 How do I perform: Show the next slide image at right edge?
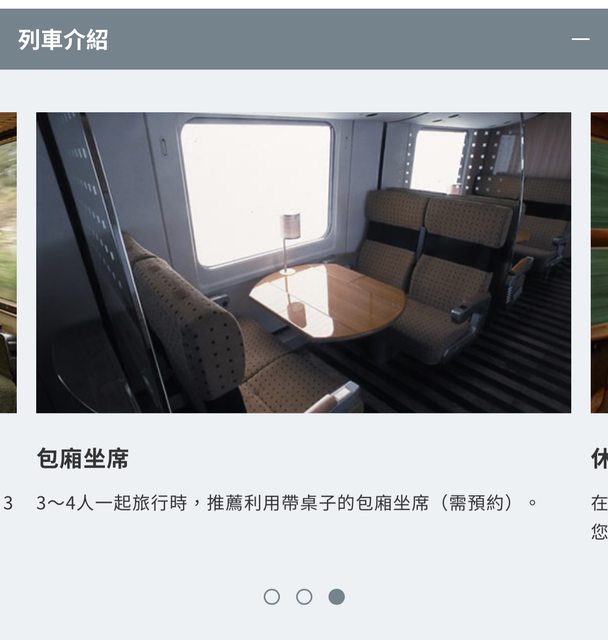click(599, 262)
